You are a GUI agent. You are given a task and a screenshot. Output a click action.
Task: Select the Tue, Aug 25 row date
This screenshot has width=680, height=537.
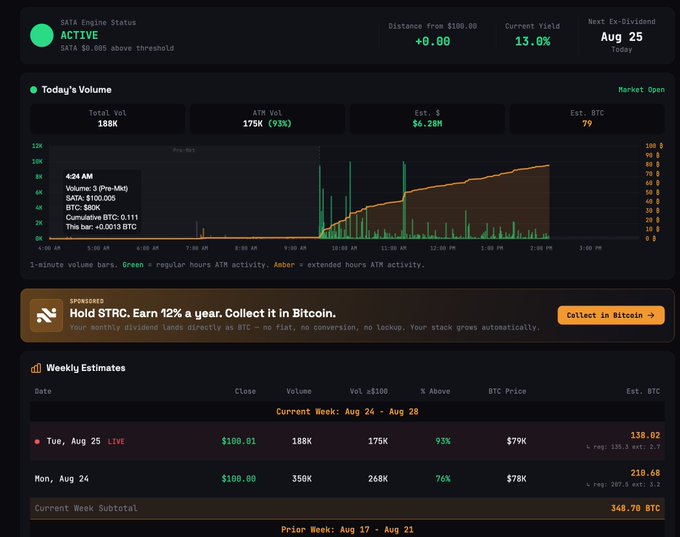(x=74, y=441)
